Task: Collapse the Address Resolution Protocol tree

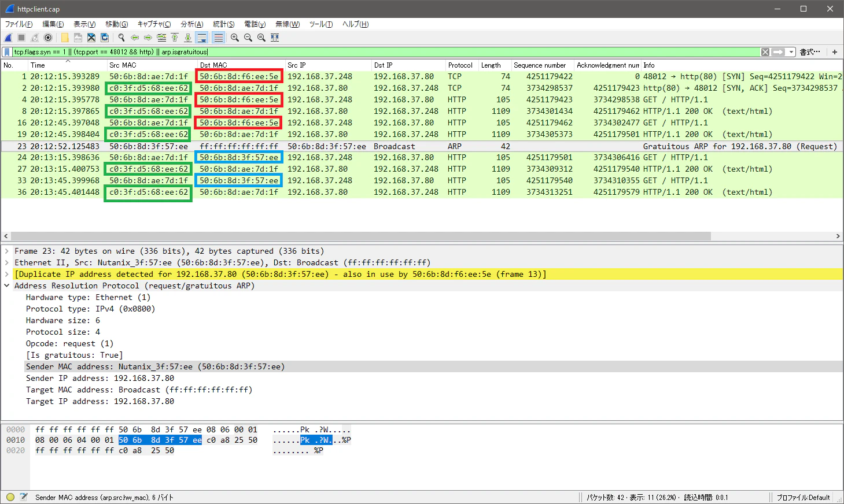Action: point(7,286)
